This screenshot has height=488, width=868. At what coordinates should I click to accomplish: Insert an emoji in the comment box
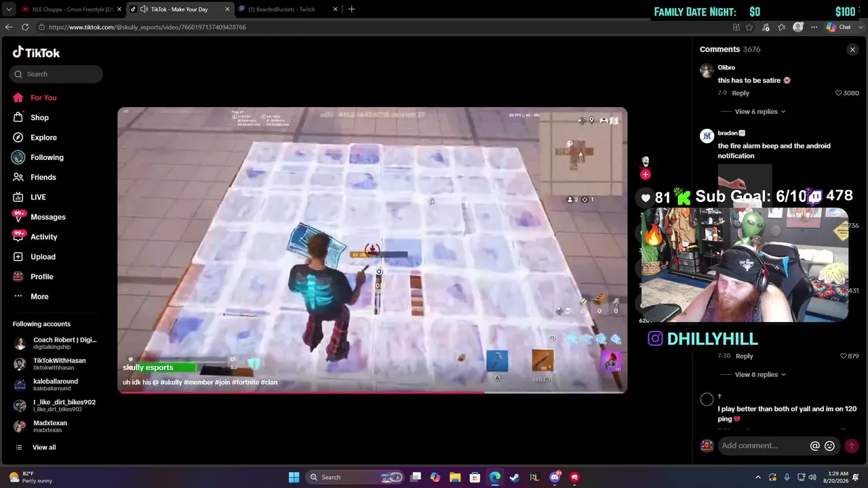tap(829, 446)
